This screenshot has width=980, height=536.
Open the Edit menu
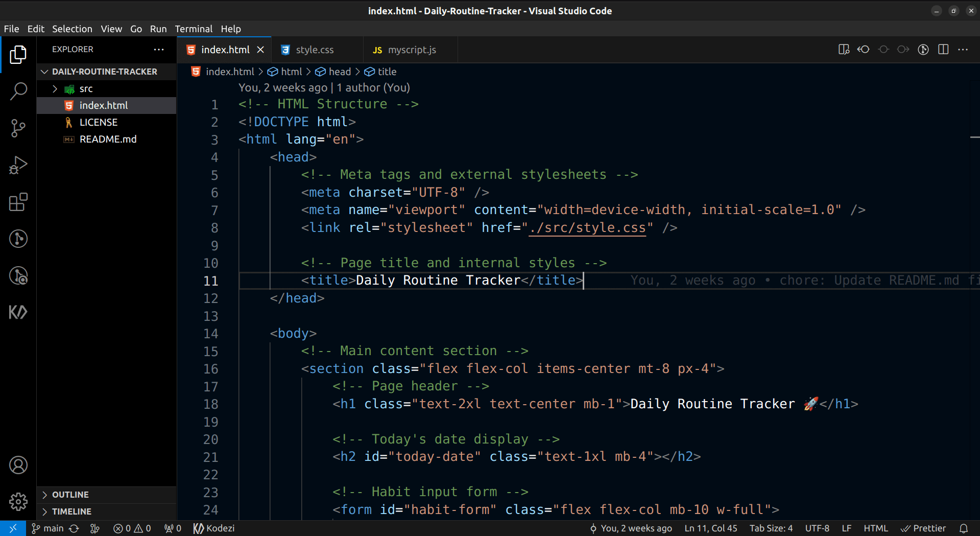(x=36, y=29)
